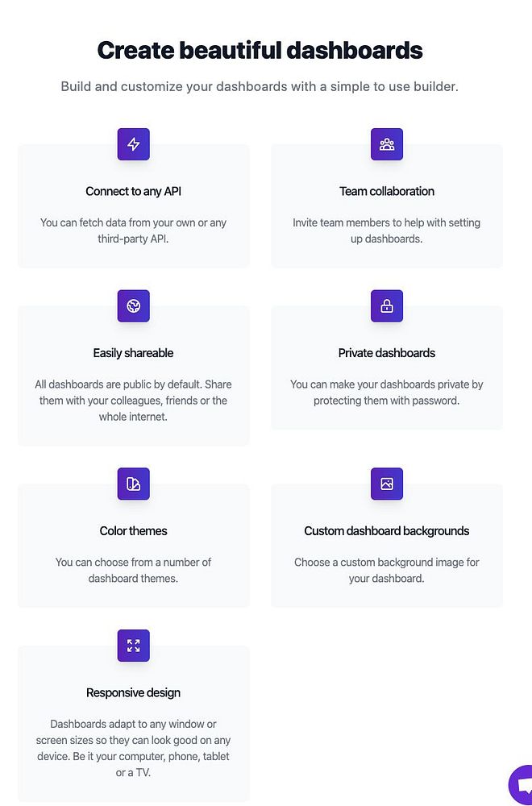Click the color themes swatch icon
Screen dimensions: 532x806
pos(134,484)
